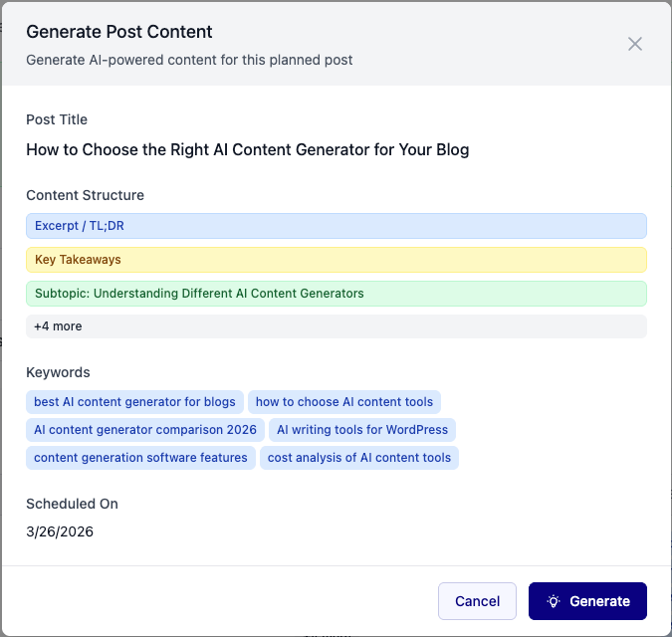Viewport: 672px width, 637px height.
Task: Click the Scheduled On label
Action: click(72, 504)
